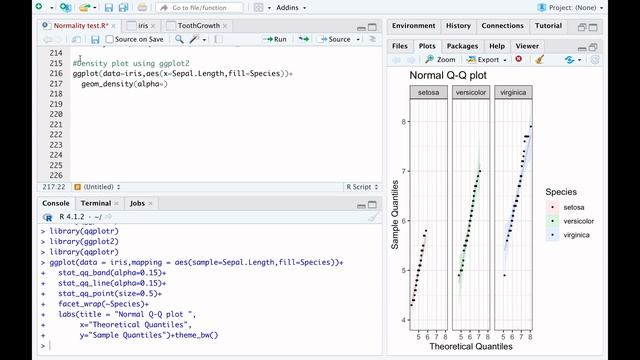Screen dimensions: 640x360
Task: Click the code tools magic wand icon
Action: (x=194, y=39)
